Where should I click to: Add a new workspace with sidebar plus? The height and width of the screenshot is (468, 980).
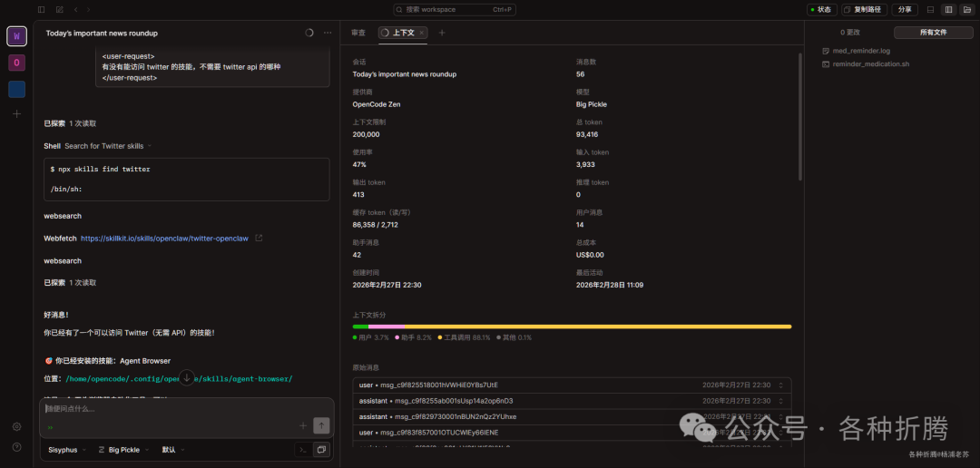[x=17, y=113]
